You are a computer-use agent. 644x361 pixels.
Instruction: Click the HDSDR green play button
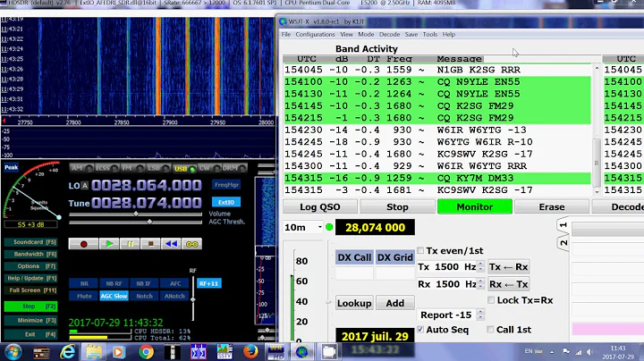109,244
